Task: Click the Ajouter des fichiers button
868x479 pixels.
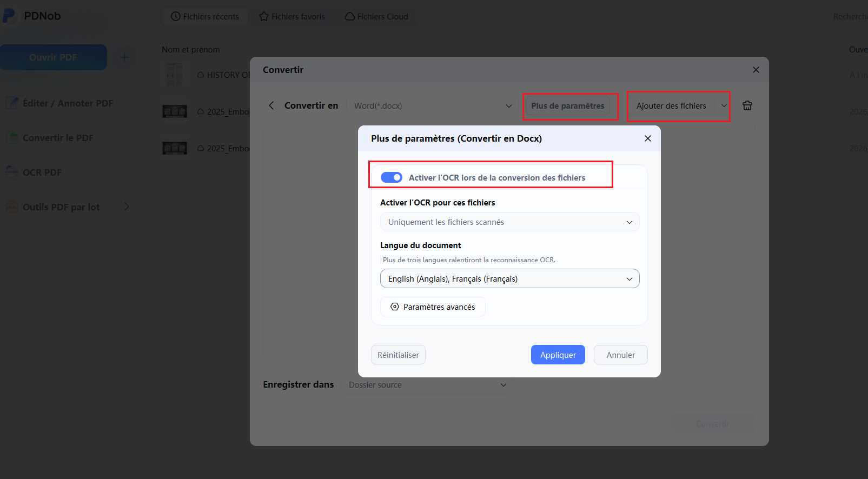Action: (671, 106)
